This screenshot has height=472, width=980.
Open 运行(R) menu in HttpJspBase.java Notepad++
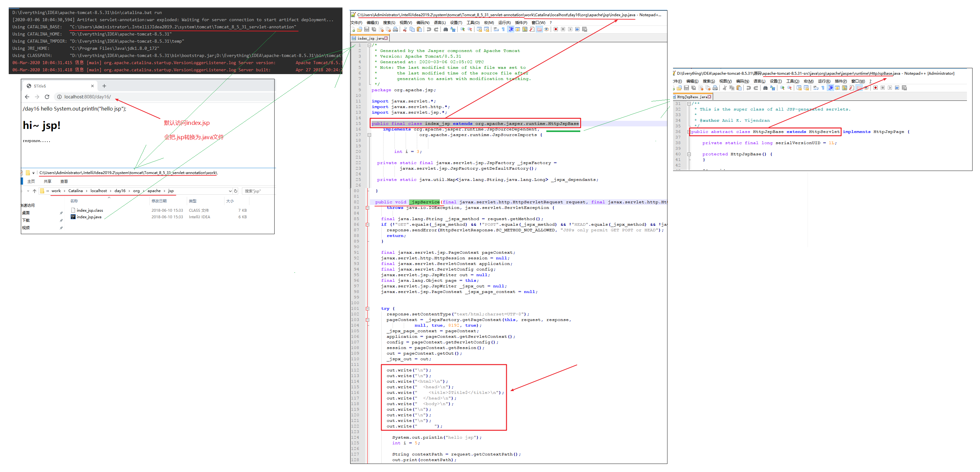[824, 81]
